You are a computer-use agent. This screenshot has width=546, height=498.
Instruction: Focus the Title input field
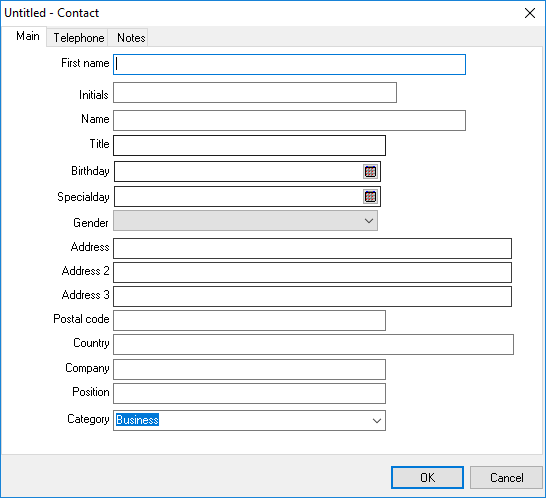click(x=249, y=146)
